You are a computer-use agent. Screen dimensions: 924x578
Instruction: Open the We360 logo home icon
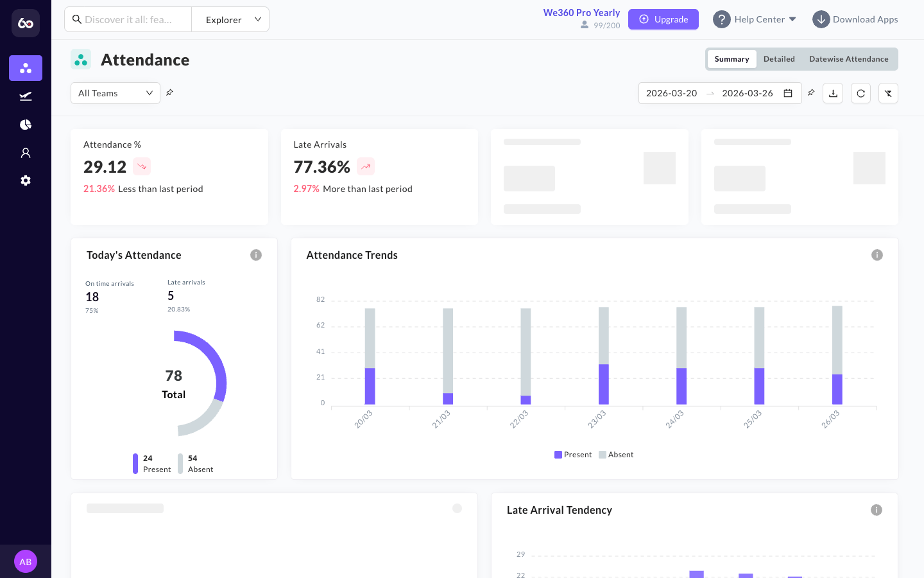click(x=26, y=23)
